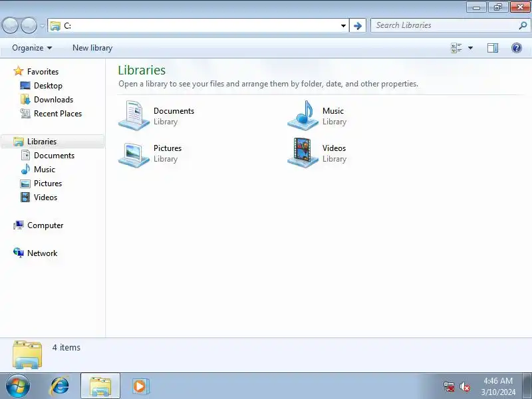Image resolution: width=532 pixels, height=399 pixels.
Task: Click the Downloads folder icon in sidebar
Action: coord(25,99)
